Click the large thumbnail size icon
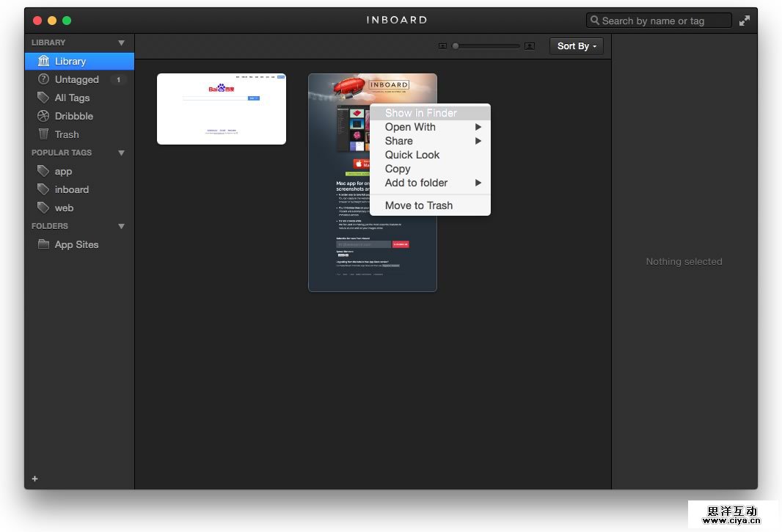Viewport: 782px width, 532px height. (x=530, y=46)
